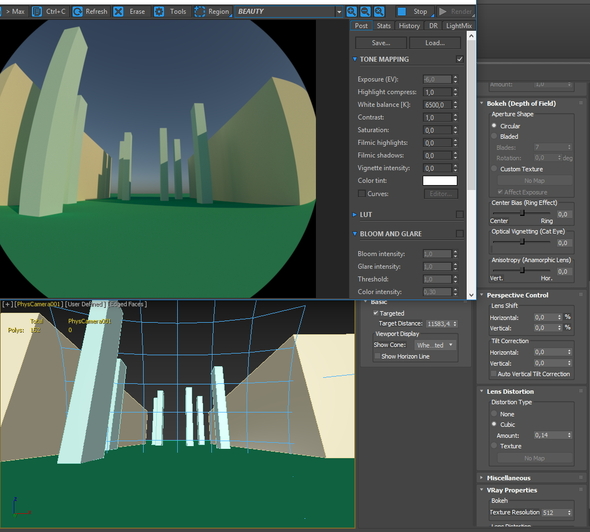Click the Save... button
Viewport: 590px width, 532px height.
coord(381,43)
